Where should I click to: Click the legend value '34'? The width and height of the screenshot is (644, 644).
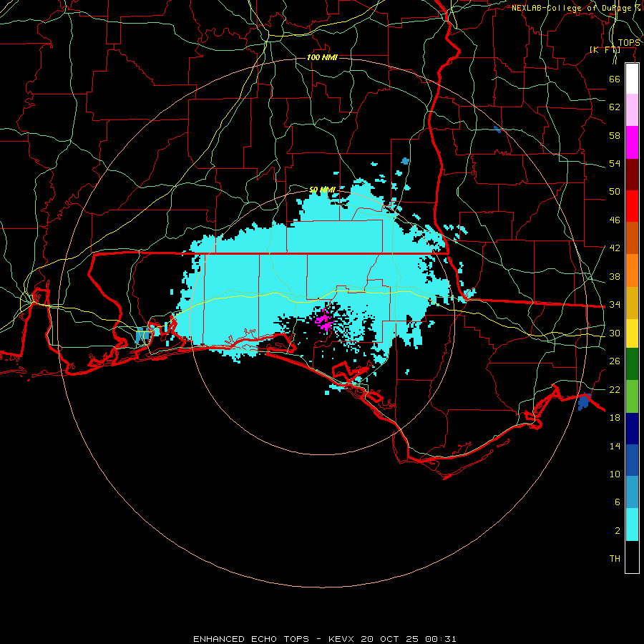tap(615, 305)
